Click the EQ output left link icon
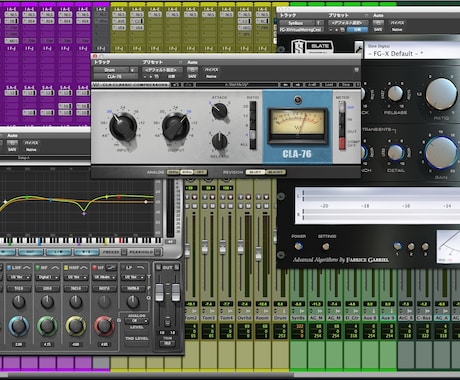This screenshot has height=380, width=460. click(158, 267)
